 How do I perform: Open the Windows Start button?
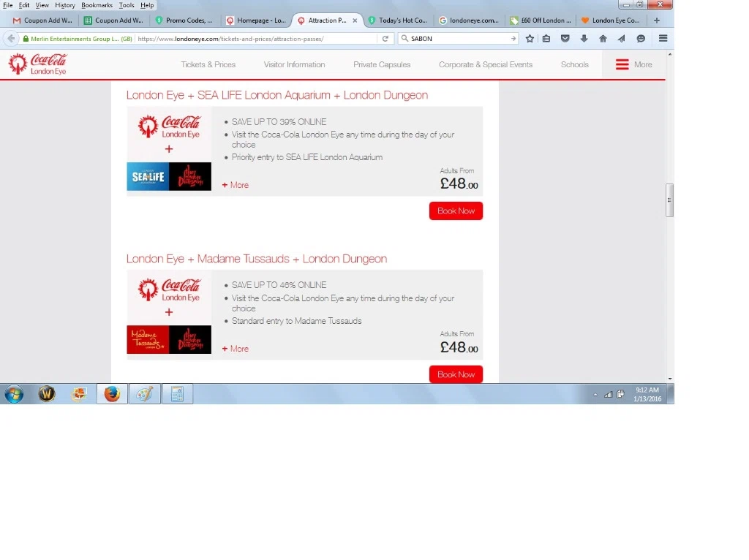[x=15, y=394]
